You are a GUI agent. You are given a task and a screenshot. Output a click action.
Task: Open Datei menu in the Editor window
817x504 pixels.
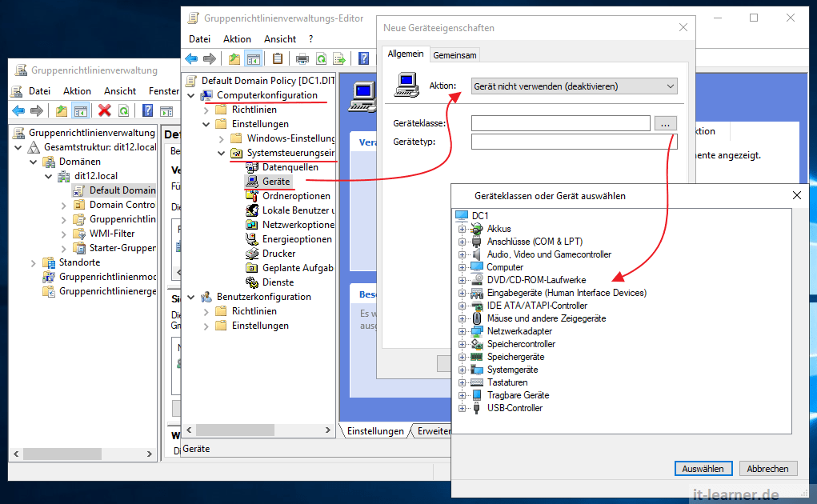coord(199,39)
